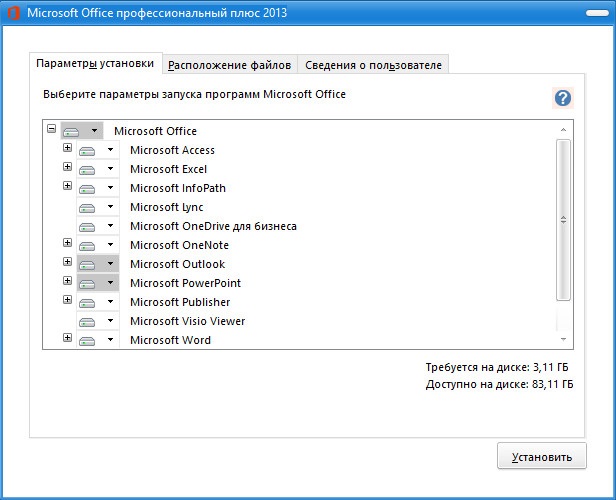Click the drive icon beside Microsoft Lync
616x500 pixels.
point(87,207)
